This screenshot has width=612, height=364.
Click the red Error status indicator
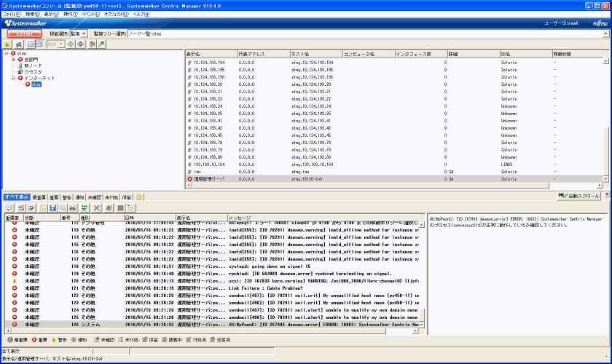24,33
